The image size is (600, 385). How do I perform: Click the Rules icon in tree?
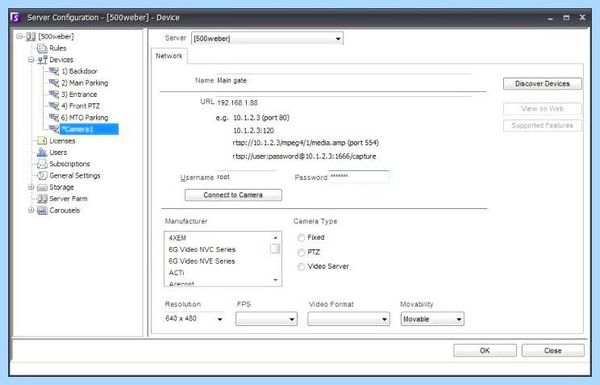[42, 48]
